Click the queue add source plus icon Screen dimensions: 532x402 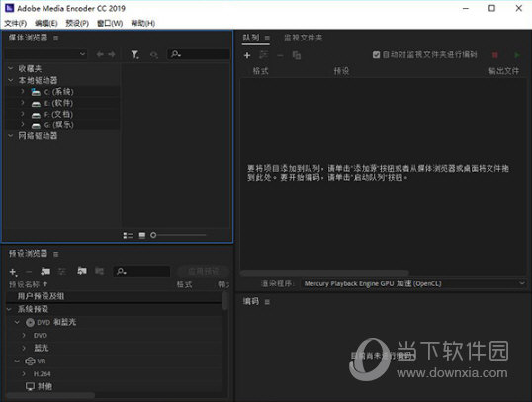coord(247,55)
